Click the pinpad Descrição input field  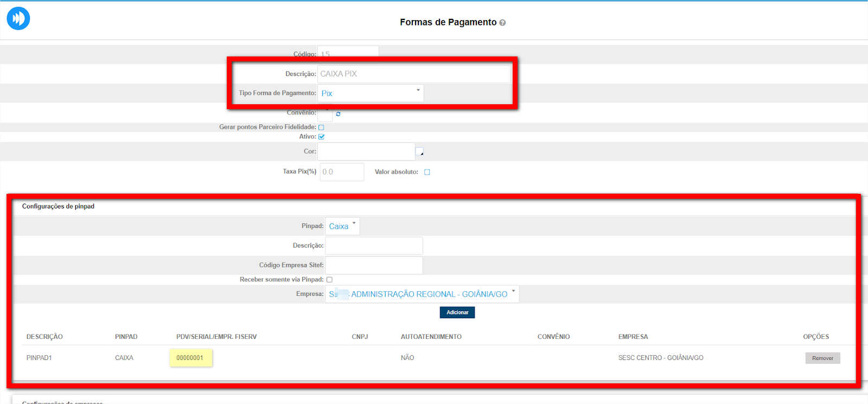tap(374, 246)
